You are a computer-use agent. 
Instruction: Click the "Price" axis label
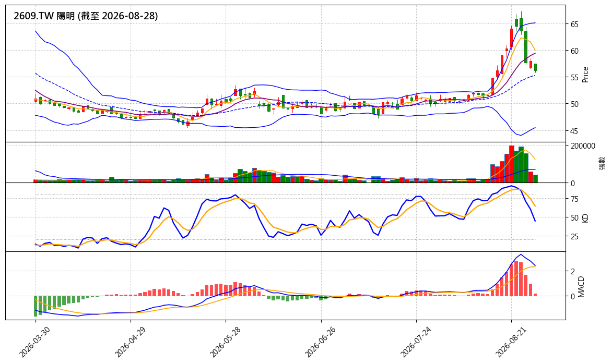(x=585, y=75)
